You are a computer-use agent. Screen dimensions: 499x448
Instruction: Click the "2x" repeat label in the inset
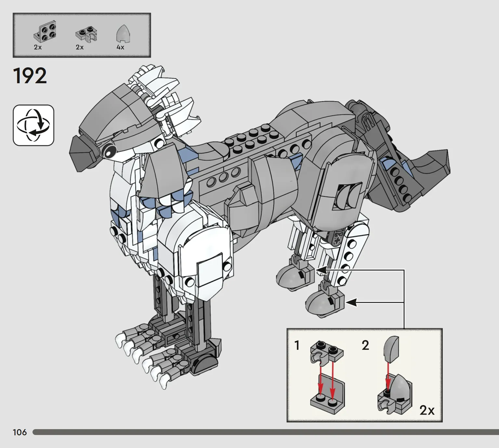(x=427, y=410)
